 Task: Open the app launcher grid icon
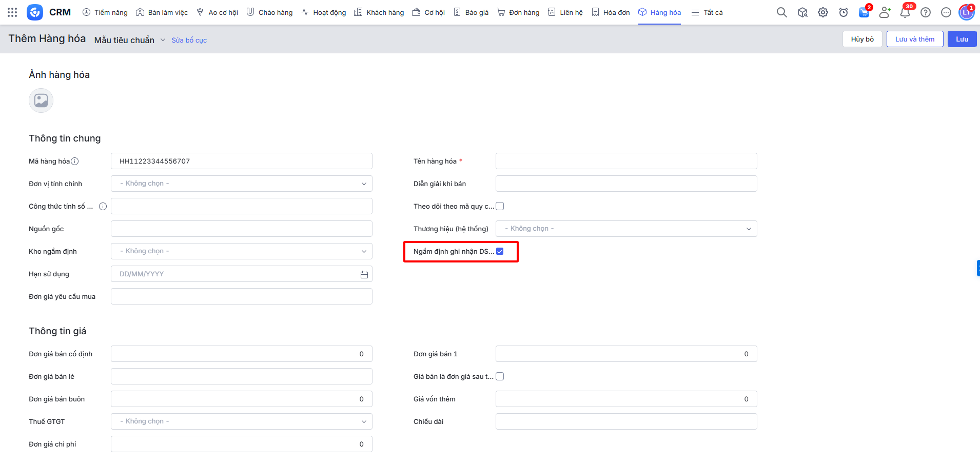(x=12, y=12)
